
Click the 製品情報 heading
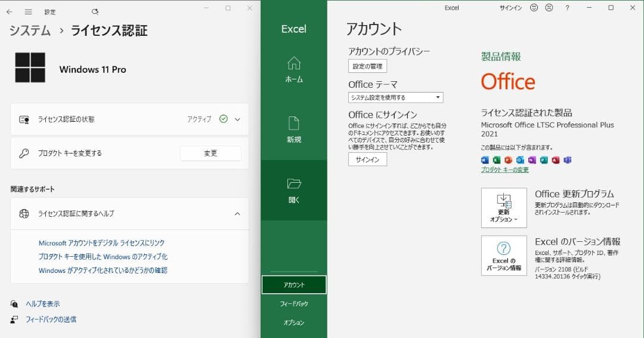click(x=501, y=57)
